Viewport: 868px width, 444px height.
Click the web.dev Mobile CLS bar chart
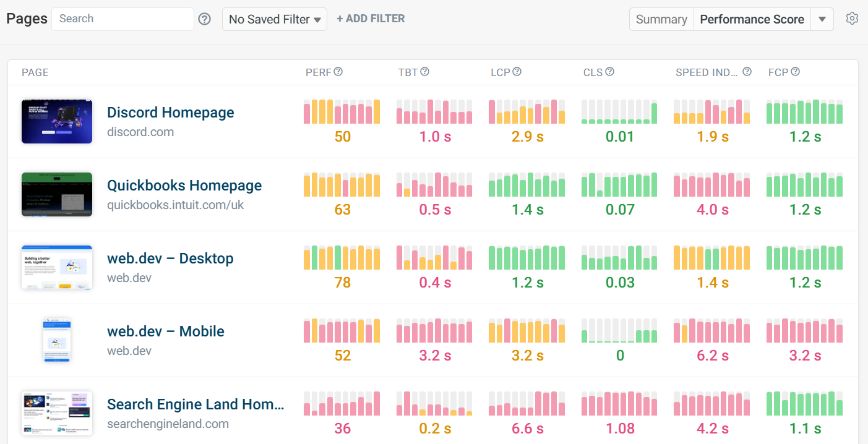coord(619,331)
